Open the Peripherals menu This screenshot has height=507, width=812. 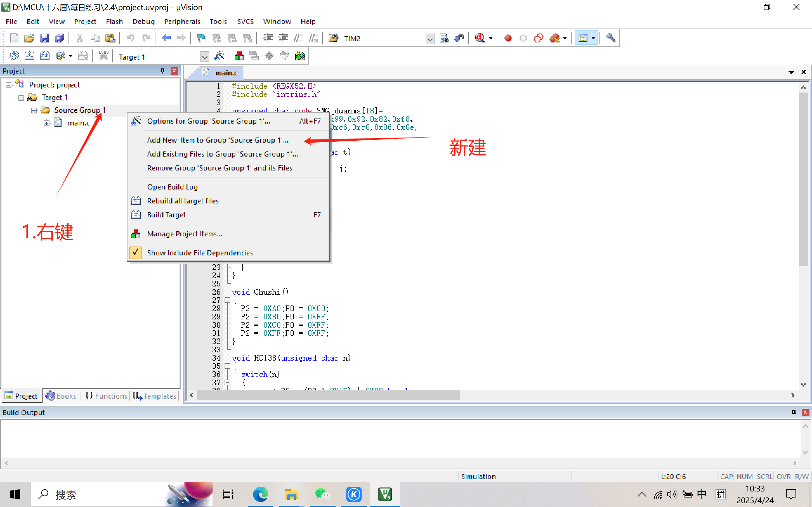(182, 22)
